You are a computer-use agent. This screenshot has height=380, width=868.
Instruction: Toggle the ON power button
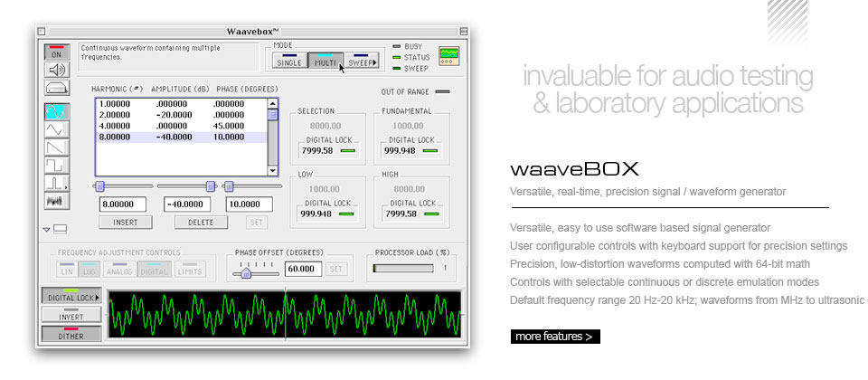tap(57, 52)
